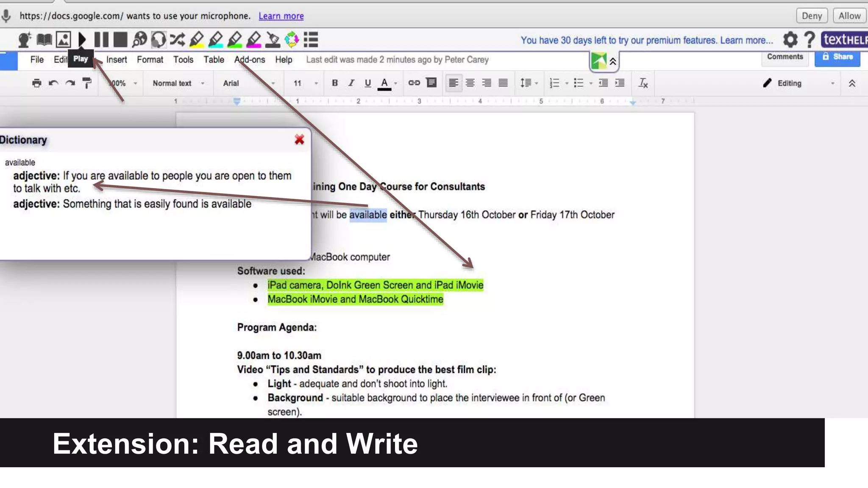This screenshot has height=488, width=868.
Task: Toggle underline formatting
Action: pyautogui.click(x=367, y=83)
